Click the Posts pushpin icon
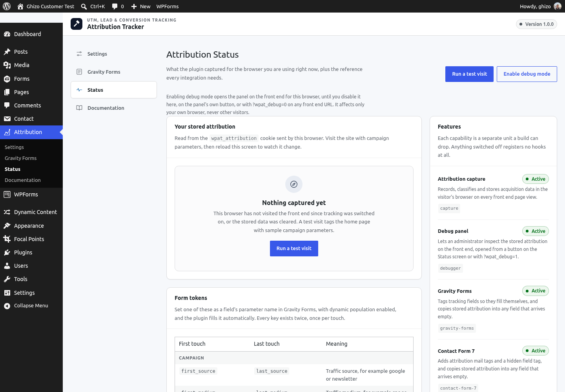The height and width of the screenshot is (392, 565). [x=7, y=52]
